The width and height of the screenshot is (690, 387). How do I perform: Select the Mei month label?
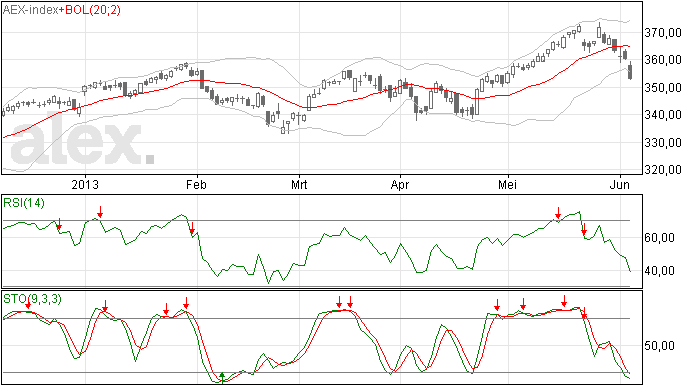point(507,184)
